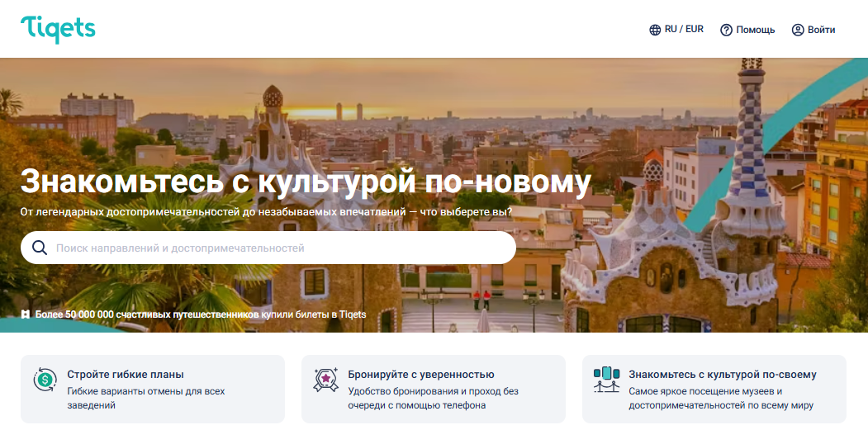Click the star badge icon for confident booking
The image size is (868, 444).
(325, 380)
